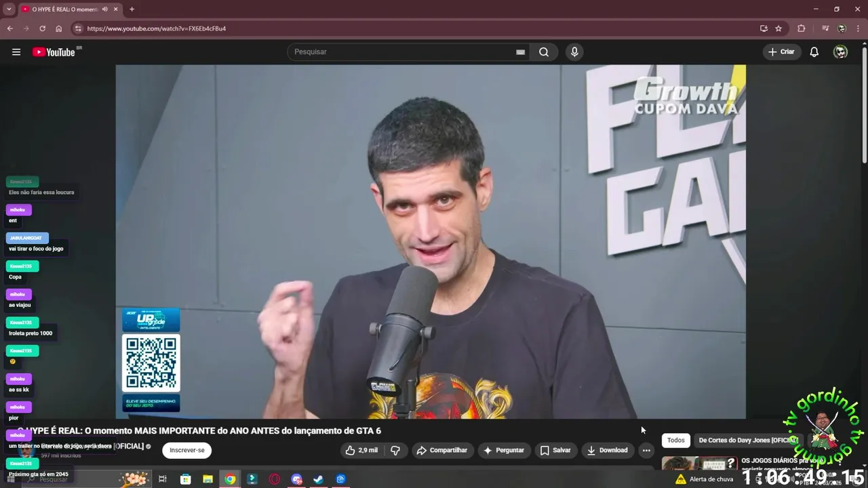Open the browser extensions puzzle icon
Image resolution: width=868 pixels, height=488 pixels.
point(802,28)
